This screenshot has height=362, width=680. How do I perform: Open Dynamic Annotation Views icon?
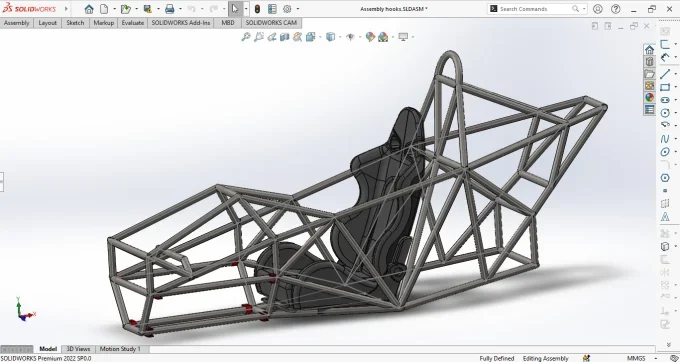tap(298, 37)
